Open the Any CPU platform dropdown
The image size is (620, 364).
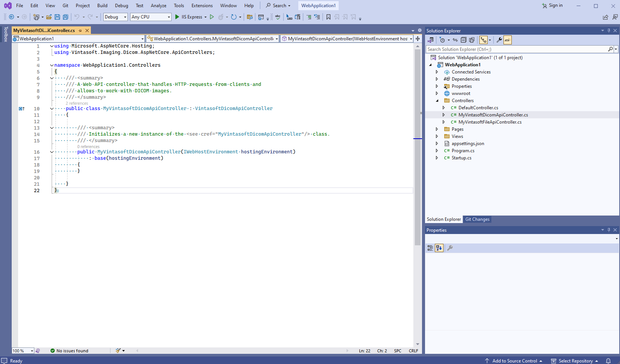(150, 17)
